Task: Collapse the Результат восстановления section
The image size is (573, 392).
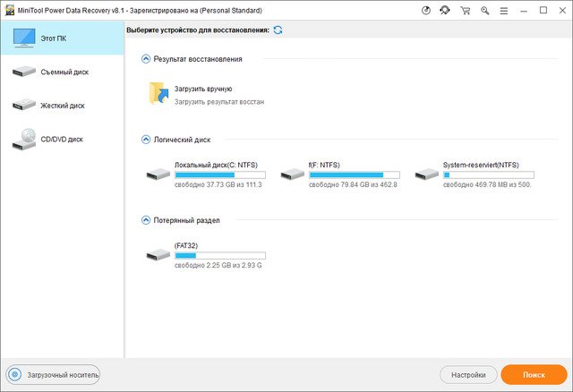Action: coord(146,59)
